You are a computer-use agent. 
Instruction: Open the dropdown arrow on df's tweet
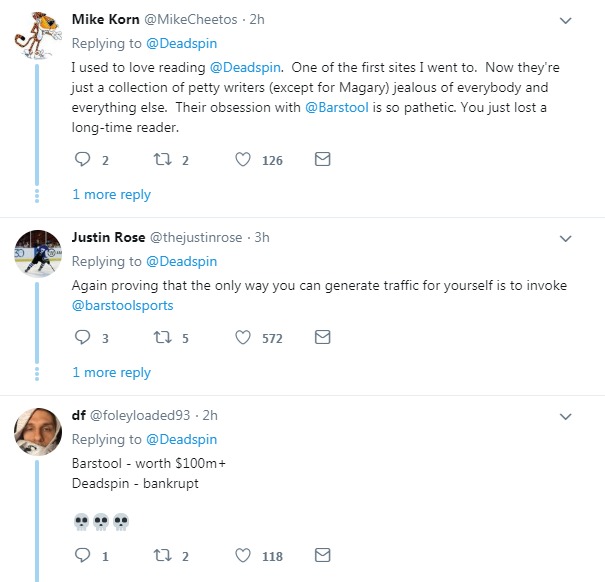click(x=565, y=416)
